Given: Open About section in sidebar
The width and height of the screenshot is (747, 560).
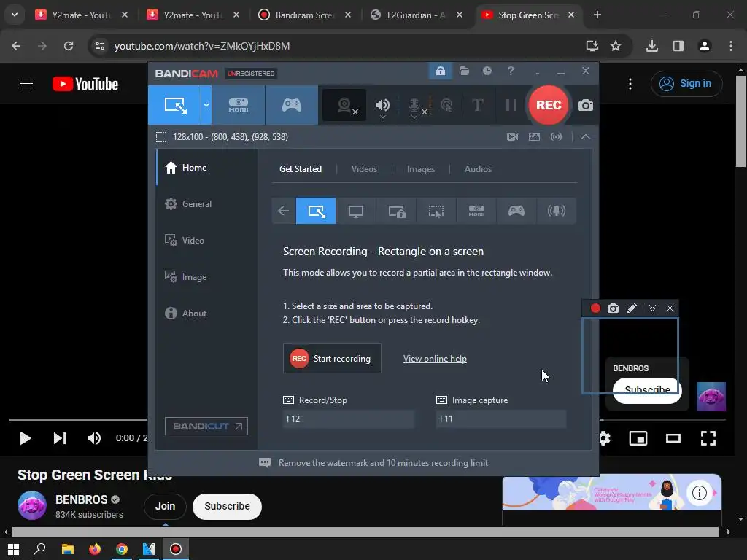Looking at the screenshot, I should [206, 314].
